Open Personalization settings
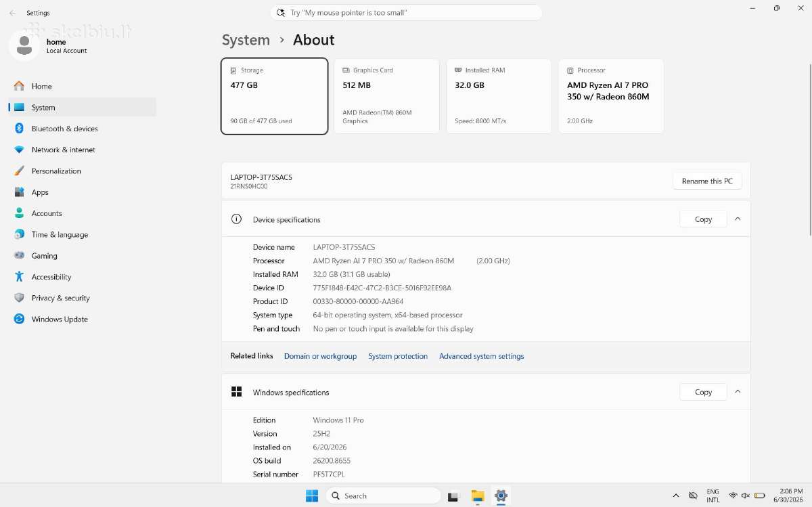Viewport: 812px width, 507px height. click(x=82, y=171)
